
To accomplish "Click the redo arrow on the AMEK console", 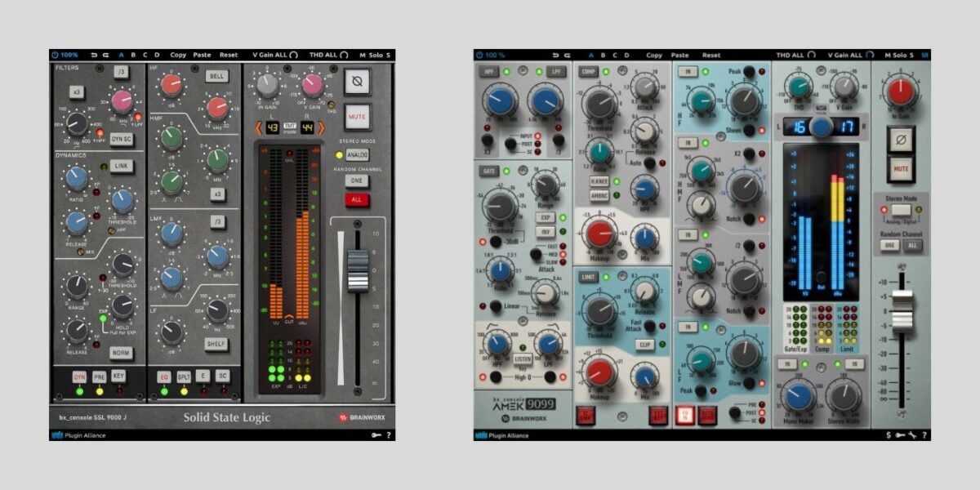I will (x=567, y=53).
